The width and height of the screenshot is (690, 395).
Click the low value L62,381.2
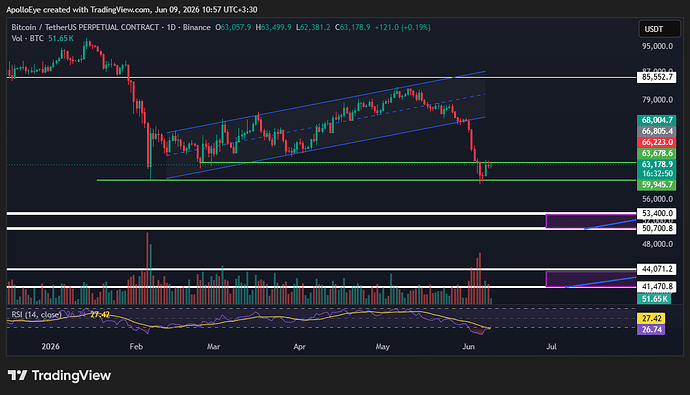click(x=313, y=27)
